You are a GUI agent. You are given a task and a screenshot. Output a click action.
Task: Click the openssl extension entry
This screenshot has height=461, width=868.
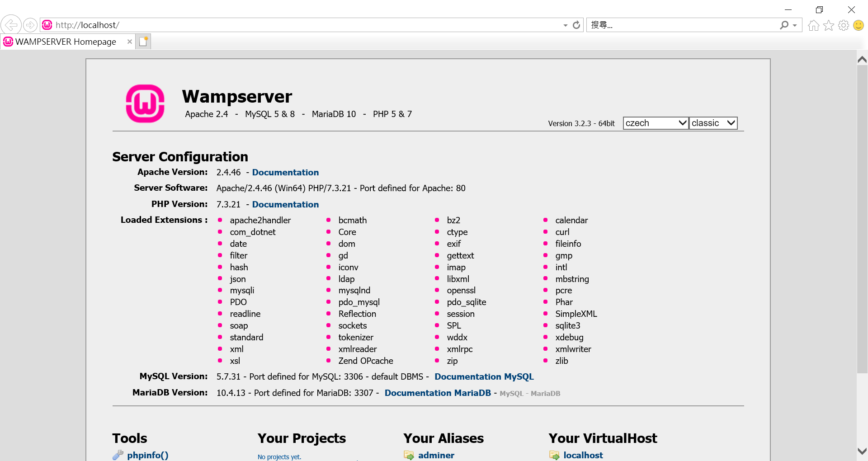[x=461, y=290]
